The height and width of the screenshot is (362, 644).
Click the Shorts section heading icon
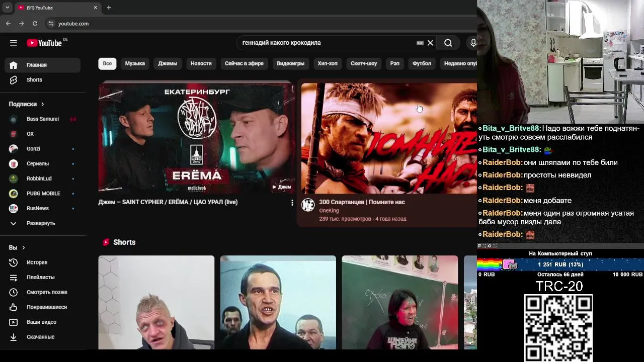click(x=106, y=242)
